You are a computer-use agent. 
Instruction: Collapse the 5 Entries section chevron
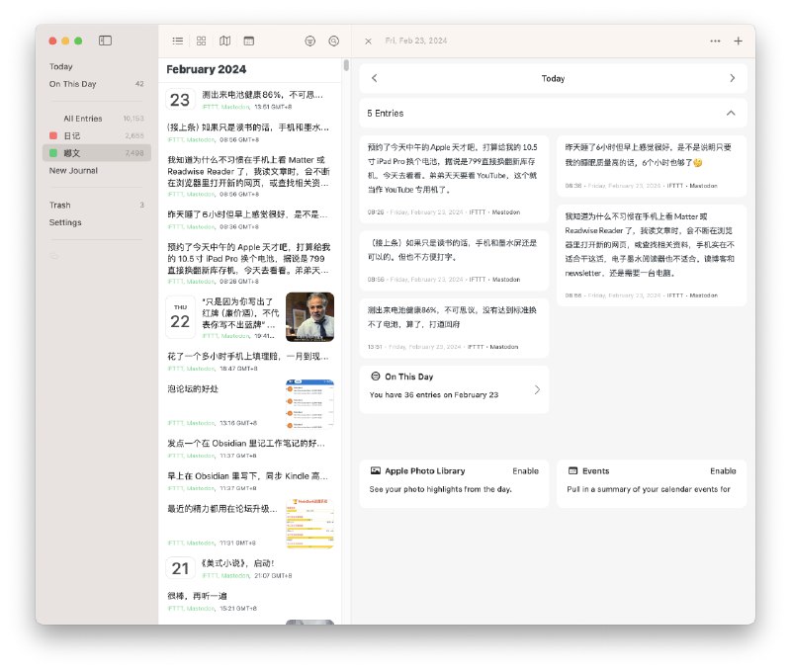pos(729,112)
